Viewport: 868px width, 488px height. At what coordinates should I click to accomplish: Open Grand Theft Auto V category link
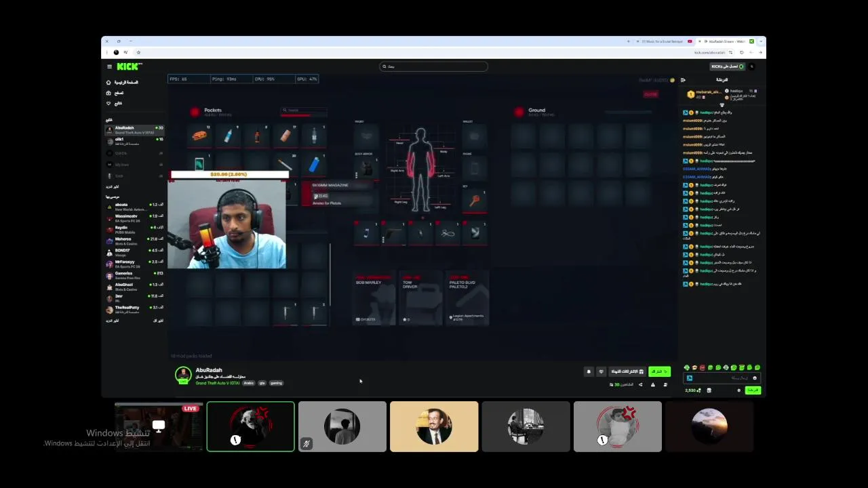click(217, 383)
